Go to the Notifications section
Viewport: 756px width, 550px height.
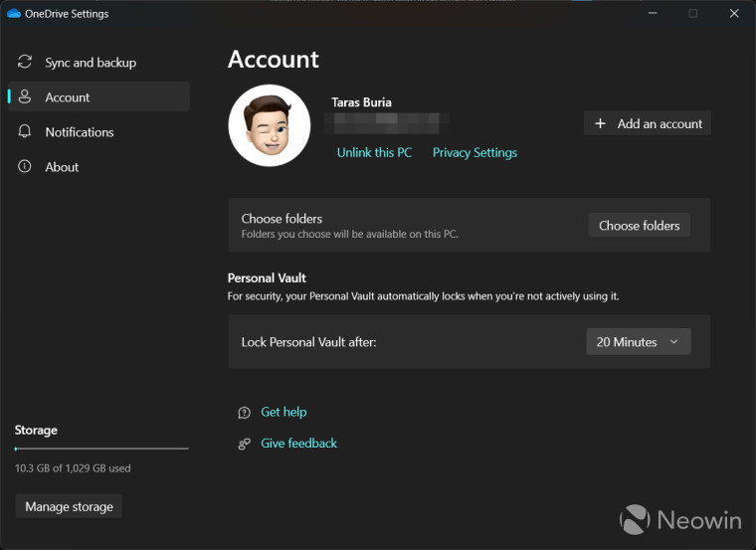tap(98, 131)
